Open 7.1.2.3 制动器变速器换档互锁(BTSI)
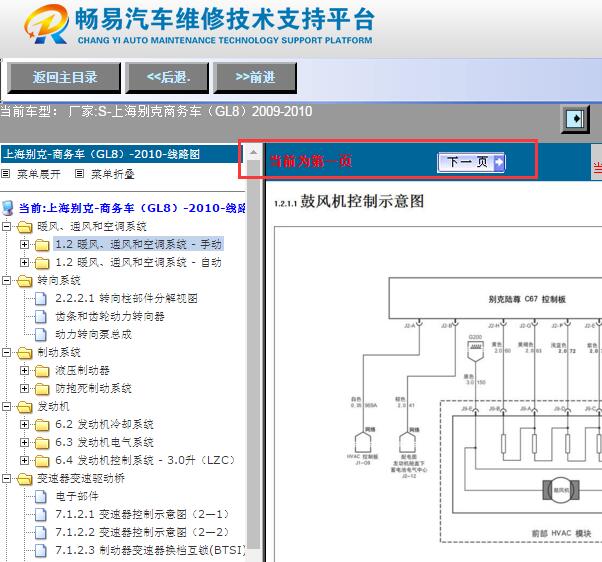602x562 pixels. tap(150, 550)
